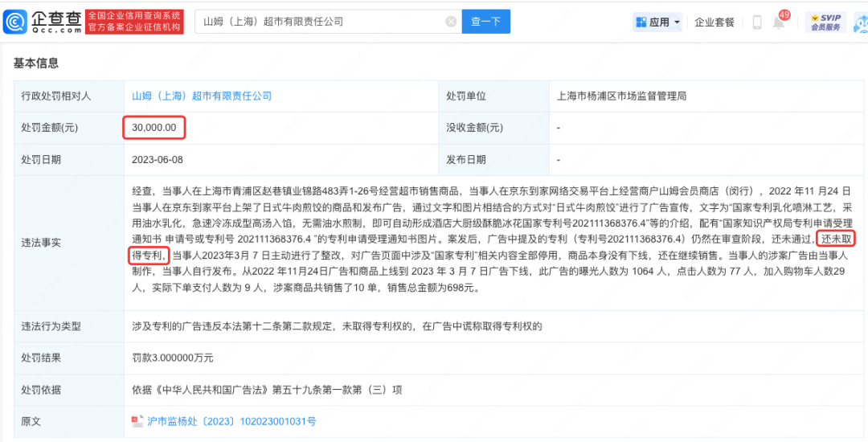This screenshot has width=868, height=442.
Task: Open the mobile phone app icon
Action: click(x=757, y=23)
